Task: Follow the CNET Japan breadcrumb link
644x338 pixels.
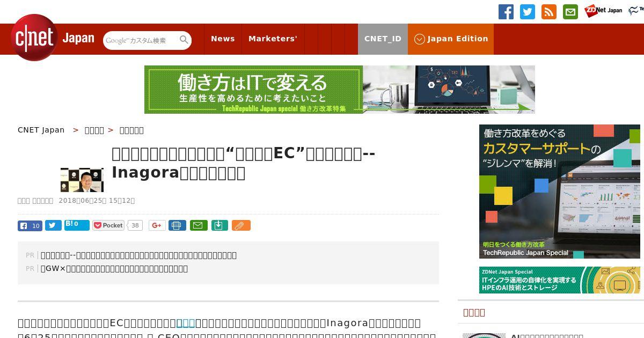Action: click(x=41, y=130)
